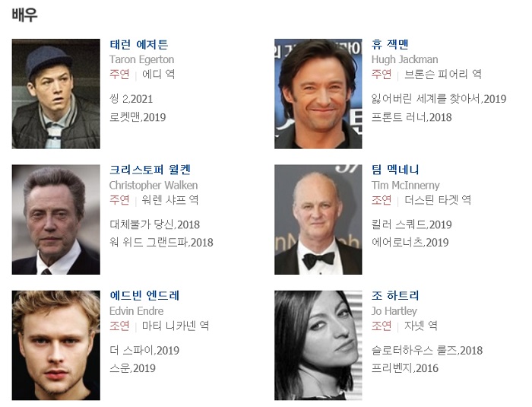
Task: Click the actor name 크리스토퍼 월켄
Action: coord(150,170)
